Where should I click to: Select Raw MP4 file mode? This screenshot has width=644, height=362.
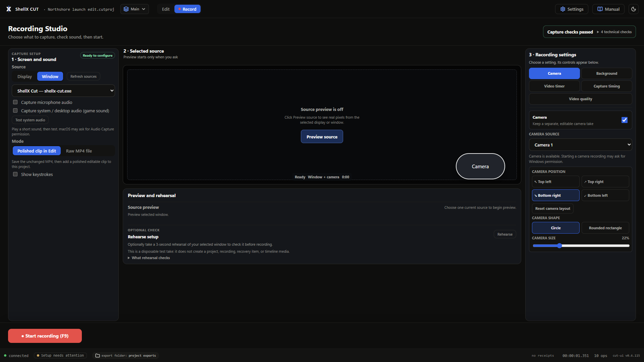click(x=79, y=151)
